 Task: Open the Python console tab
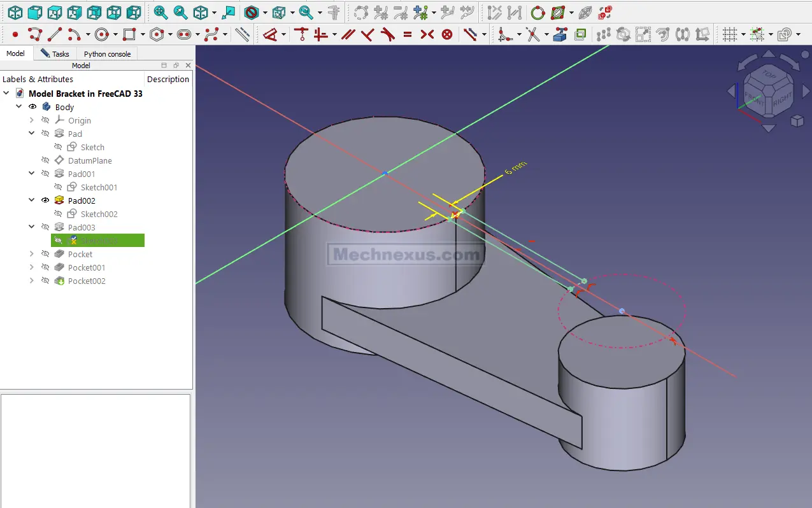107,54
